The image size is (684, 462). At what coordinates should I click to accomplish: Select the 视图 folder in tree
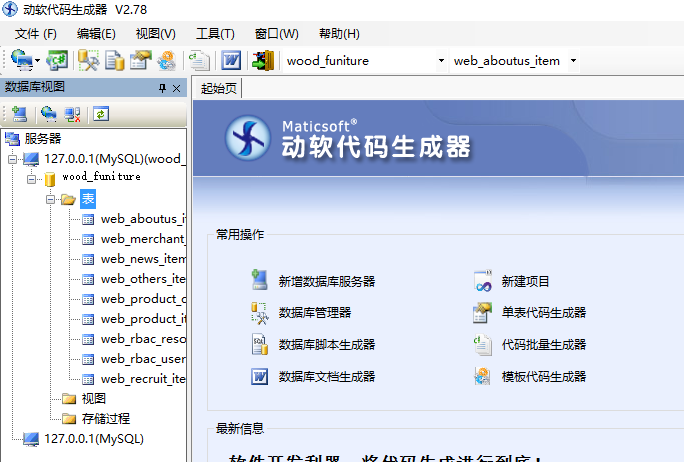point(93,398)
